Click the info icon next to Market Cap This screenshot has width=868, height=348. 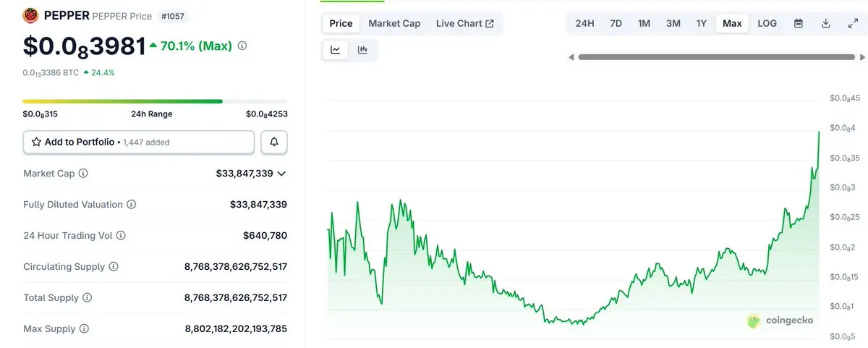(x=83, y=174)
